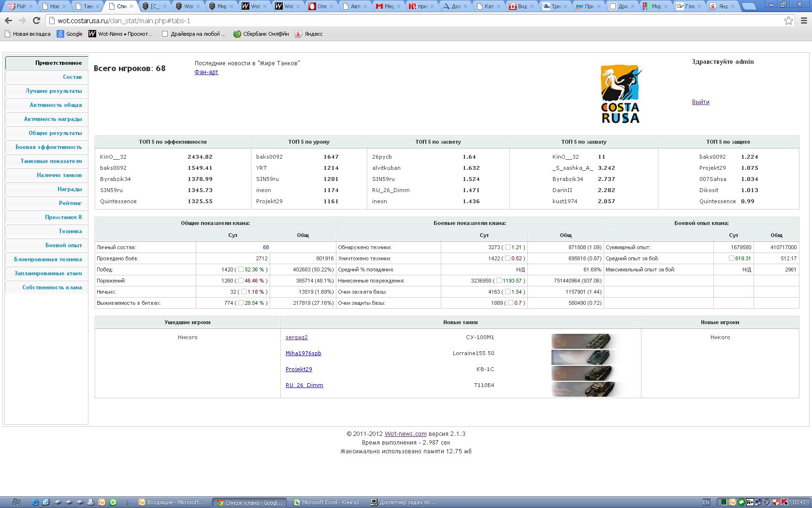Open the Состав sidebar tab
Screen dimensions: 812x508
click(x=72, y=77)
